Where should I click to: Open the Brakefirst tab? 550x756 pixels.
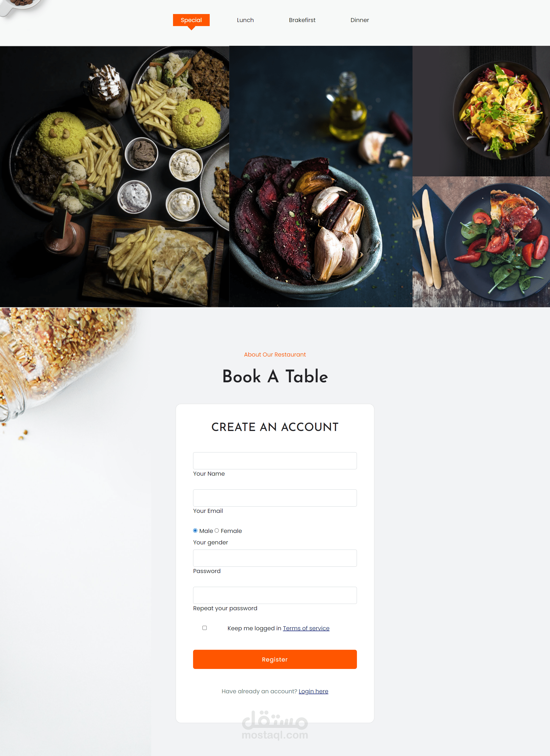tap(302, 20)
